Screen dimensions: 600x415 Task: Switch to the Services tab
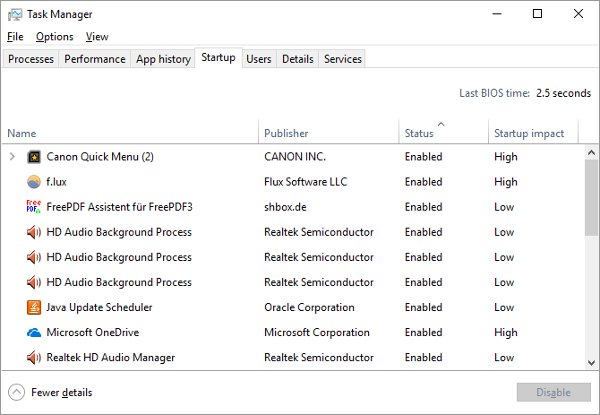[x=342, y=59]
